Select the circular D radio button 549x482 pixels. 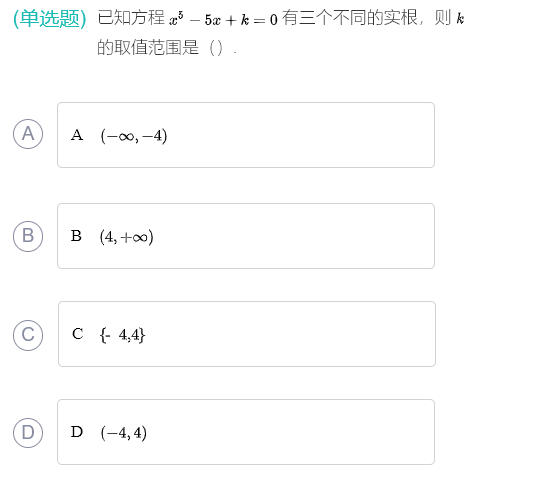pyautogui.click(x=28, y=433)
